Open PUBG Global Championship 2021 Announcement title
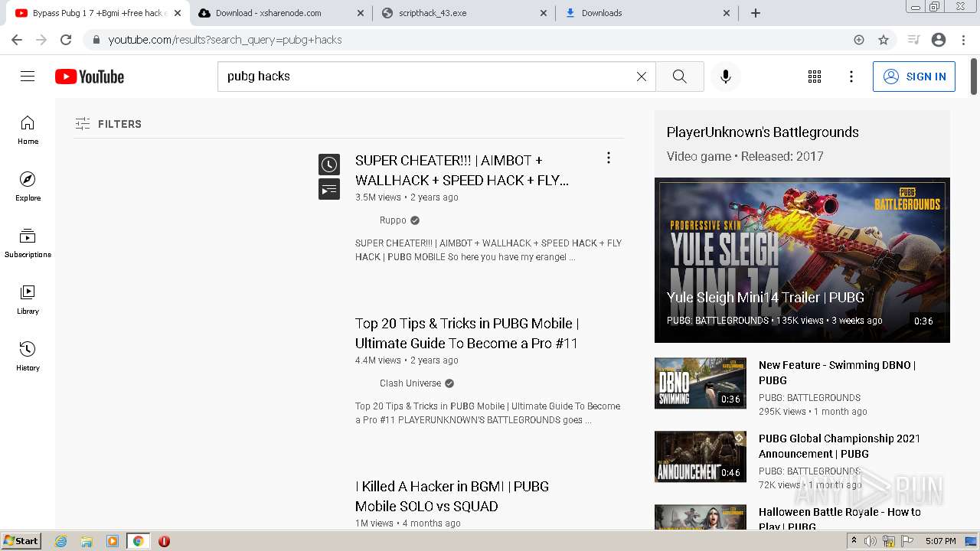This screenshot has height=551, width=980. pyautogui.click(x=839, y=446)
